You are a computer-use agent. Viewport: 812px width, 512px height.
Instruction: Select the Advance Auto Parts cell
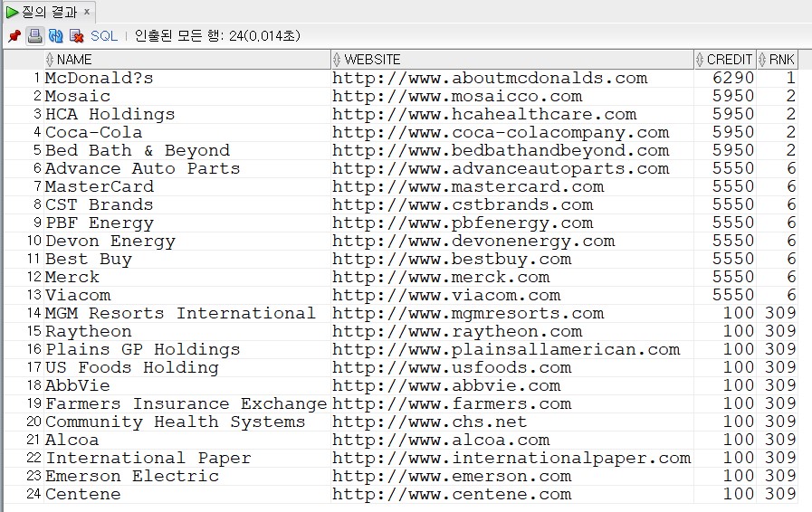187,169
